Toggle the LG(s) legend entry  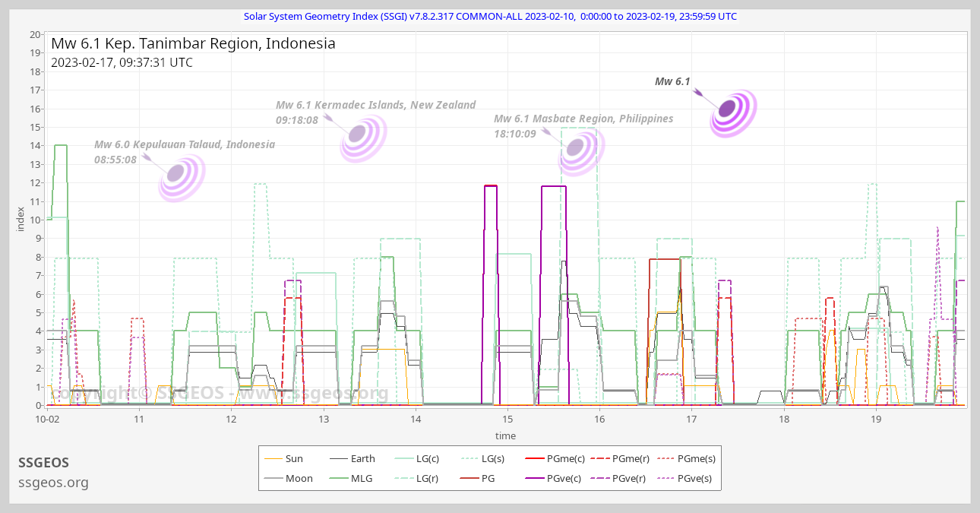point(483,458)
